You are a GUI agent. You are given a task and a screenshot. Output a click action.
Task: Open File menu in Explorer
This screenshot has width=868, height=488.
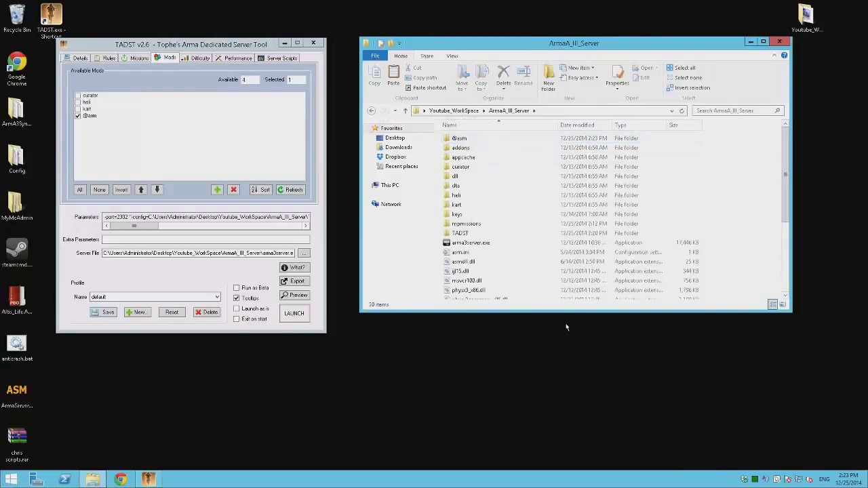(x=375, y=56)
